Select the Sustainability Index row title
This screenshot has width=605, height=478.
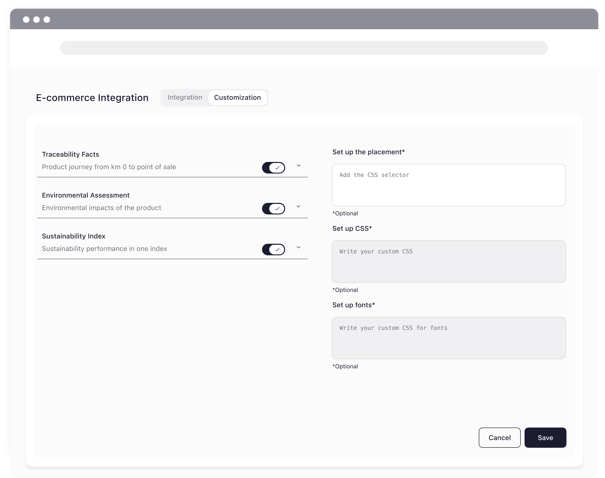(x=73, y=236)
